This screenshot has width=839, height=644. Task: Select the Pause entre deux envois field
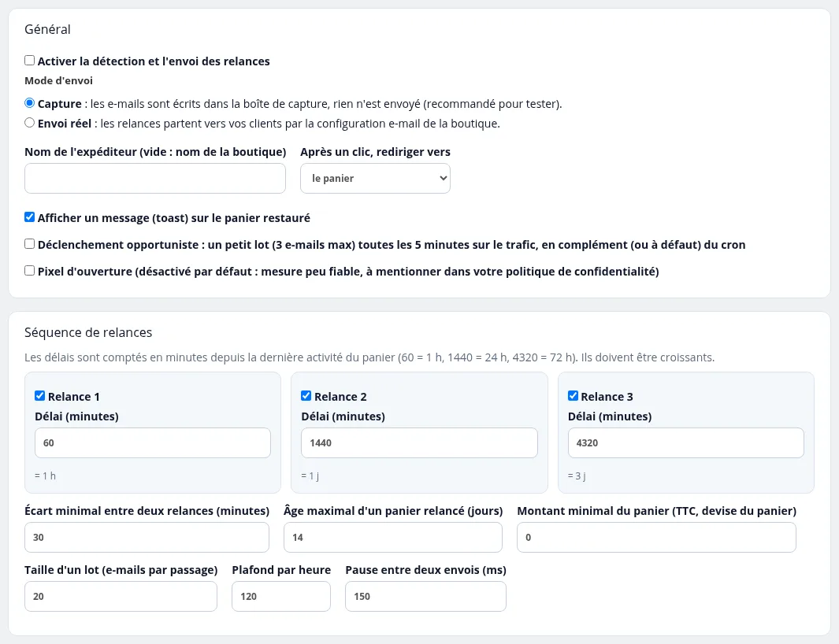click(425, 597)
